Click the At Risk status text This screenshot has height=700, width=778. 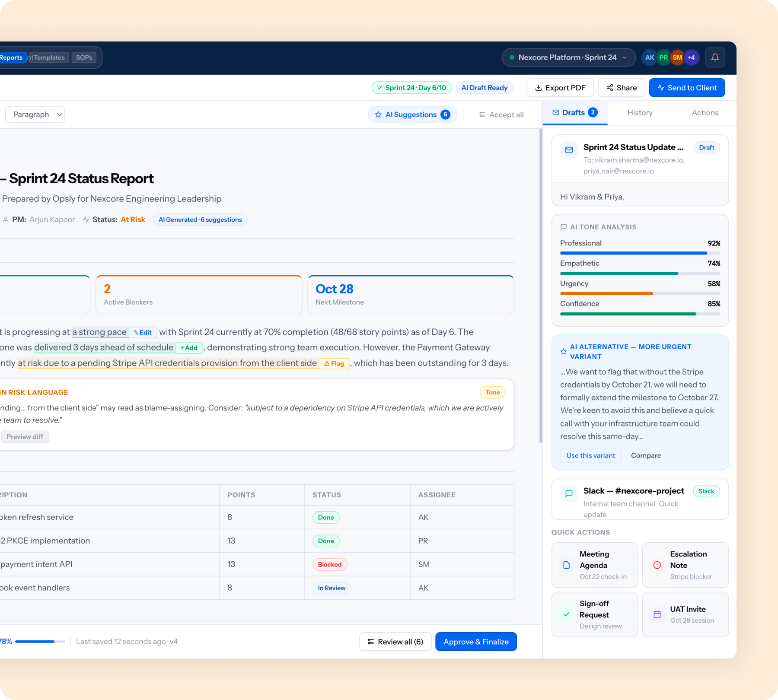coord(133,220)
